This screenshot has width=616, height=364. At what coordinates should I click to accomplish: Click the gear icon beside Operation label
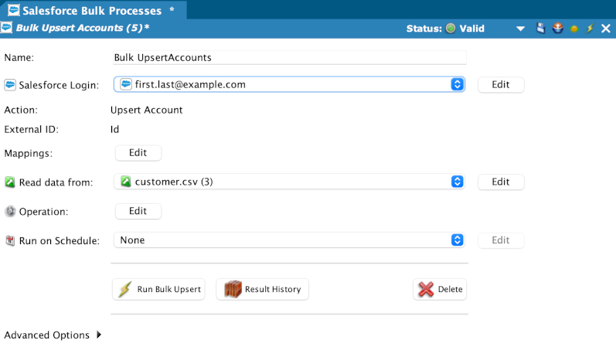point(10,212)
